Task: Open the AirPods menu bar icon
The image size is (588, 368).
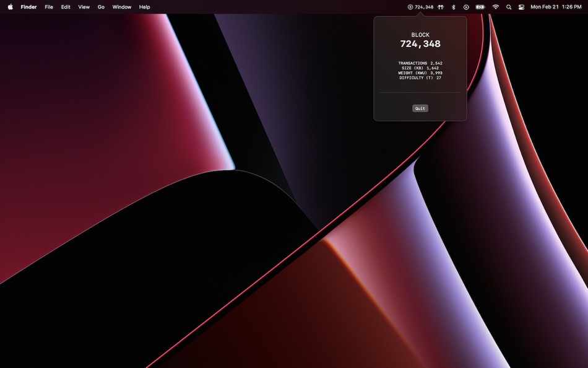Action: coord(441,7)
